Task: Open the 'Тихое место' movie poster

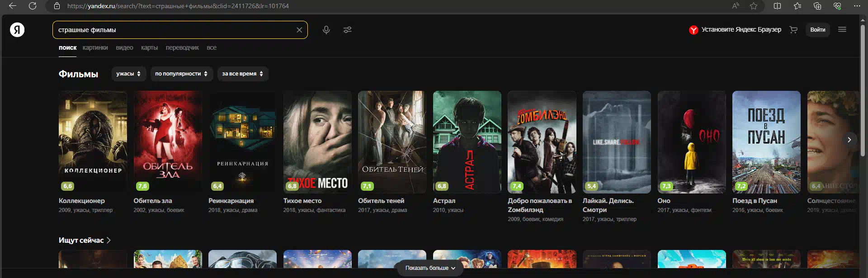Action: pos(317,142)
